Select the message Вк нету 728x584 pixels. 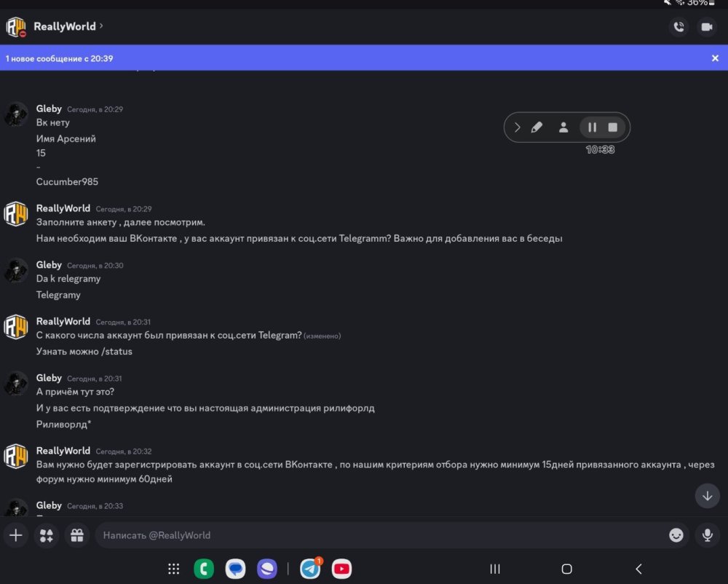(x=53, y=122)
